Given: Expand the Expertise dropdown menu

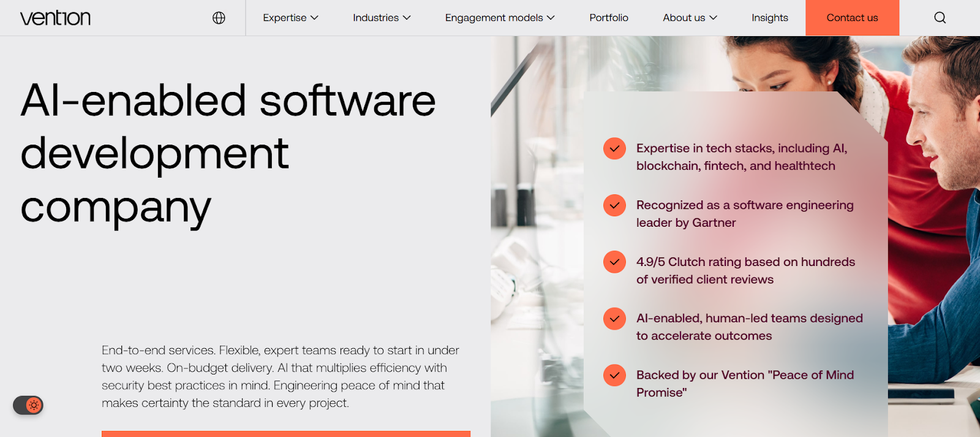Looking at the screenshot, I should (x=290, y=18).
